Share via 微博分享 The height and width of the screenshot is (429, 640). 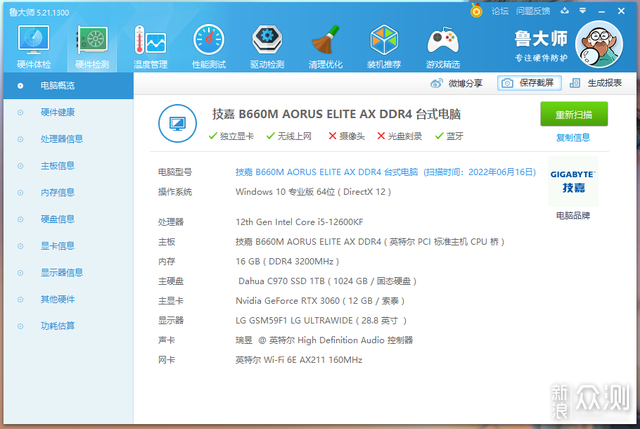click(x=456, y=83)
